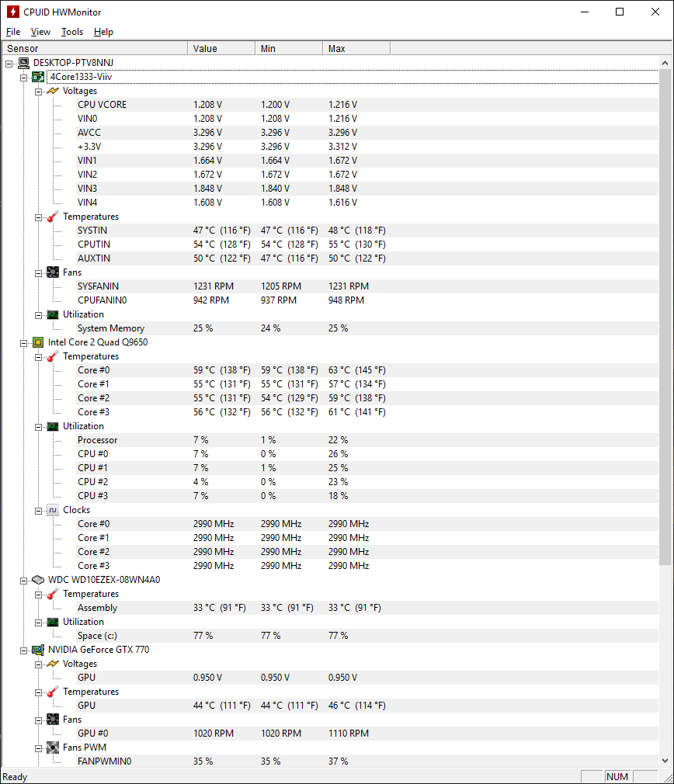The width and height of the screenshot is (674, 784).
Task: Click the Utilization icon under WDC drive
Action: [x=53, y=622]
